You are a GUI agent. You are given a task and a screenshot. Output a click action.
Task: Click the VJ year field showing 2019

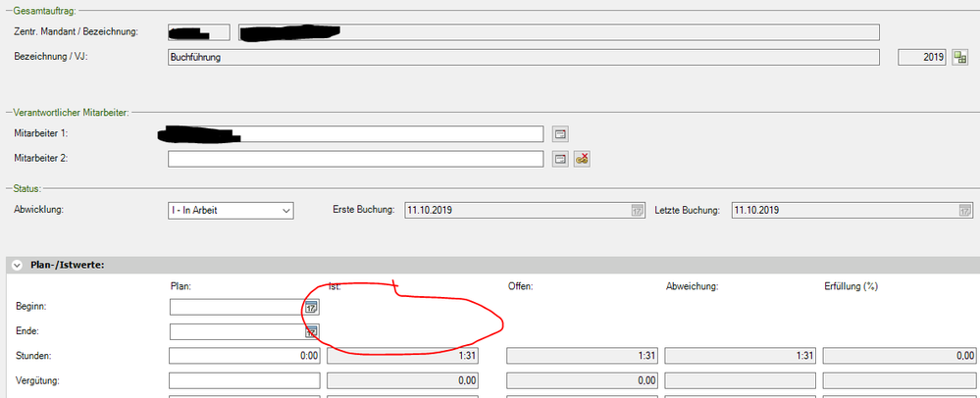click(922, 58)
